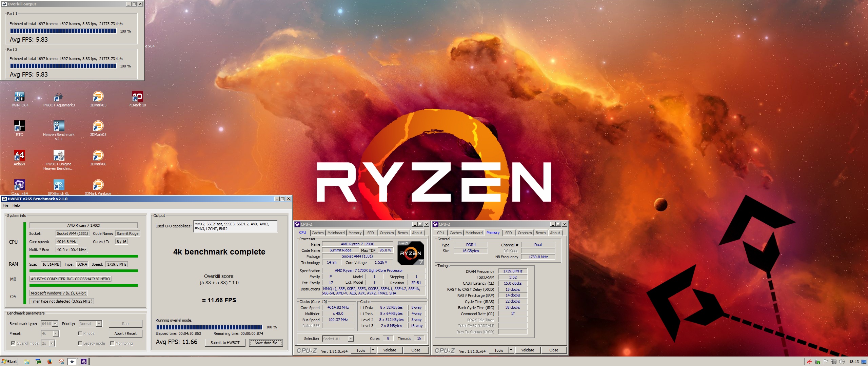The width and height of the screenshot is (868, 366).
Task: Open the Benchmark type 64-bit dropdown
Action: point(50,324)
